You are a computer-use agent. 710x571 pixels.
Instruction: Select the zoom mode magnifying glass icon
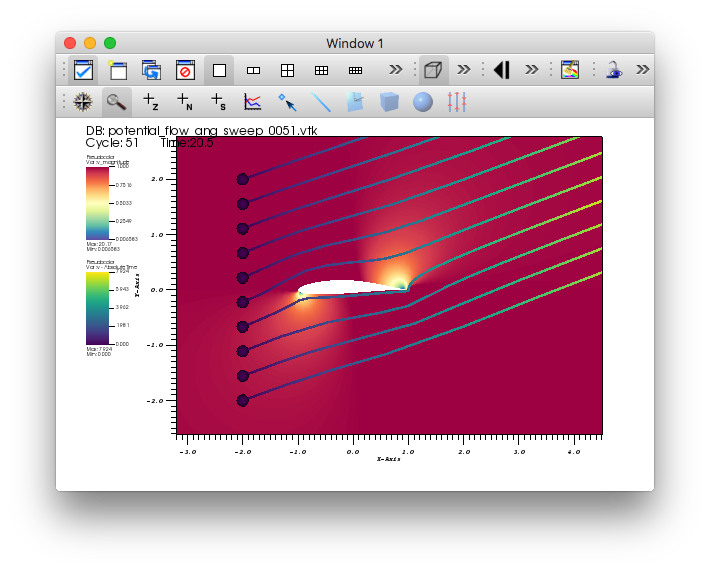116,102
